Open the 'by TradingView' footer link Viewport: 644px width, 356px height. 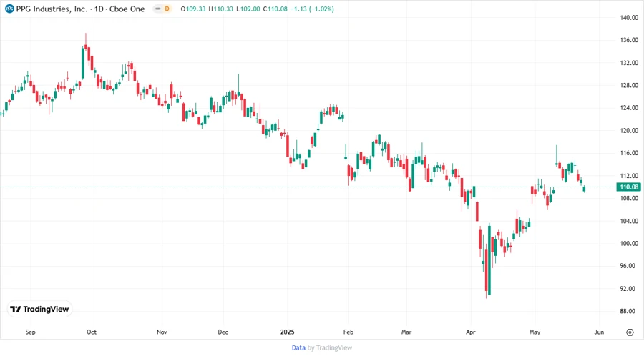[330, 347]
